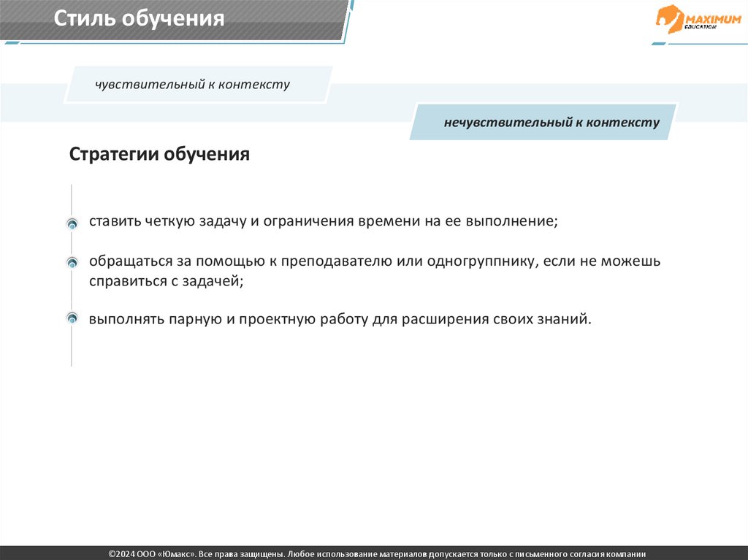
Task: Click the bullet icon beside 'выполнять парную'
Action: [72, 318]
